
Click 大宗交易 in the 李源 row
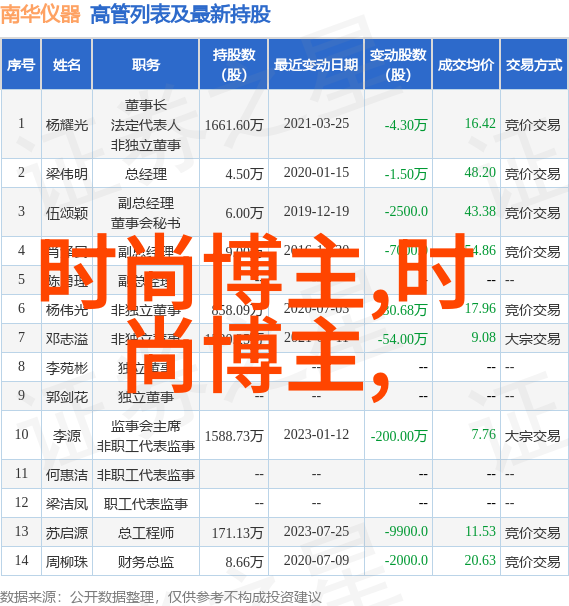(532, 436)
